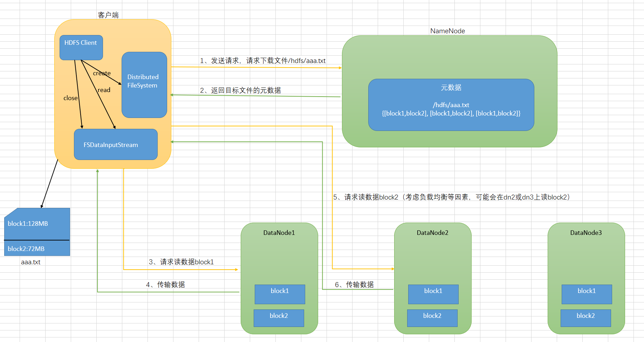Click the DataNode3 title
Viewport: 644px width, 342px height.
pyautogui.click(x=586, y=233)
